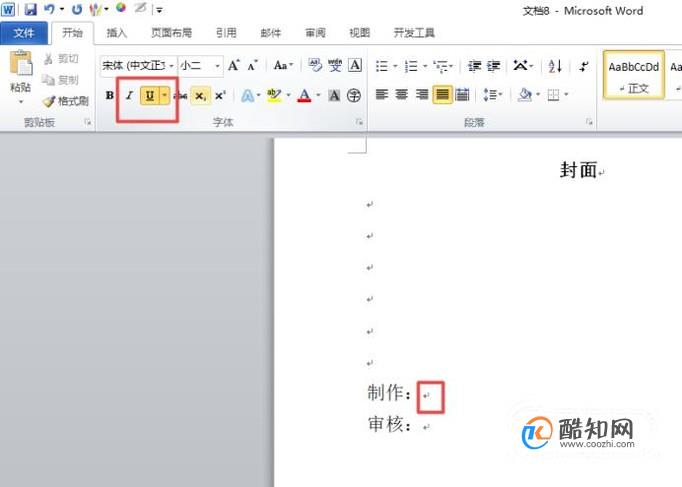Click the Redo icon in quick access toolbar
Viewport: 682px width, 487px height.
77,9
